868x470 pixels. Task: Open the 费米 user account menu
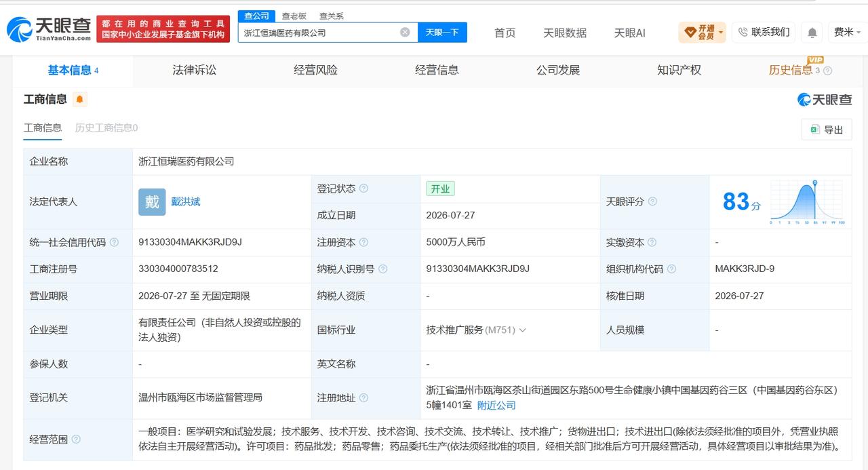(848, 32)
